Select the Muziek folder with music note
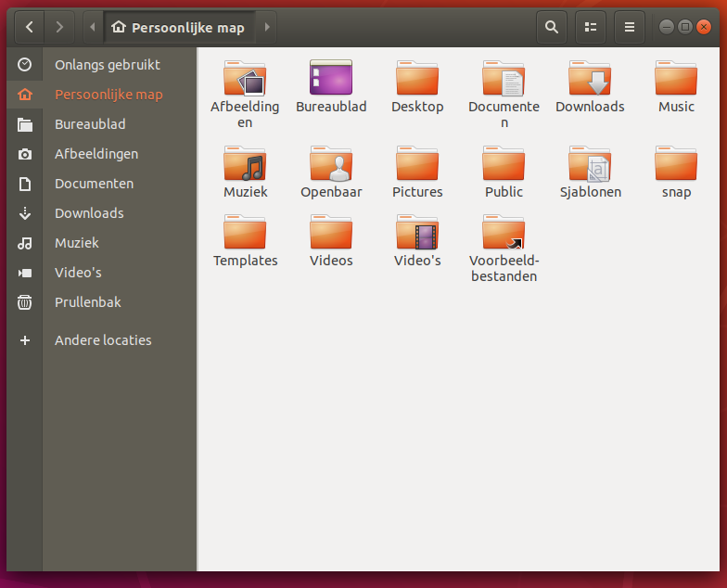The height and width of the screenshot is (588, 727). pos(245,164)
